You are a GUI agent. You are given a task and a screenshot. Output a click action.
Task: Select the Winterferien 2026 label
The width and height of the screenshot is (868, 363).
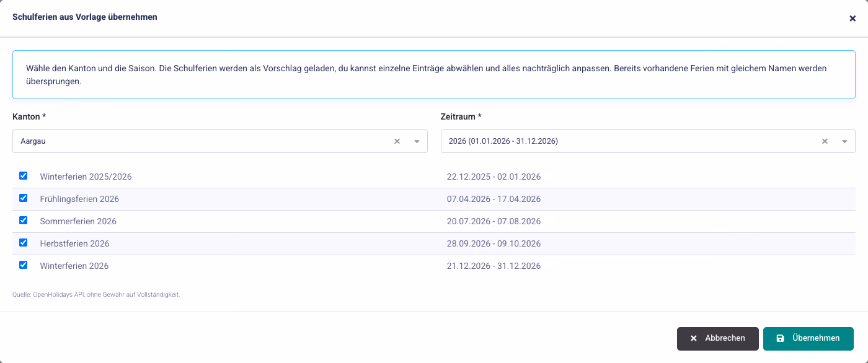coord(74,266)
